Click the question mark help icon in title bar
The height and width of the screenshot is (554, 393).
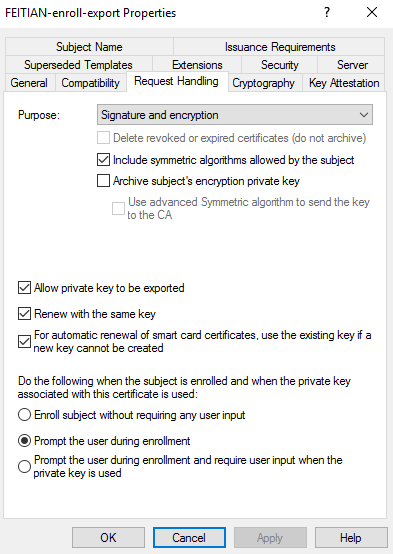[x=327, y=13]
